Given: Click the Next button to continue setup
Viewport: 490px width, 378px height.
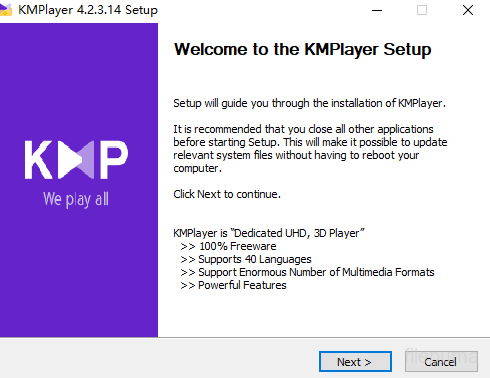Looking at the screenshot, I should click(x=355, y=362).
